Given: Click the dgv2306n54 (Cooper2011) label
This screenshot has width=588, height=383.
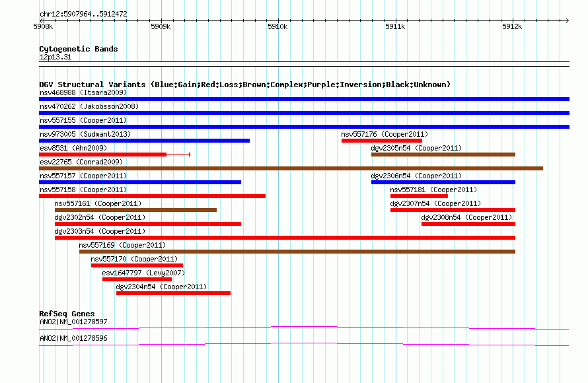Looking at the screenshot, I should click(416, 176).
